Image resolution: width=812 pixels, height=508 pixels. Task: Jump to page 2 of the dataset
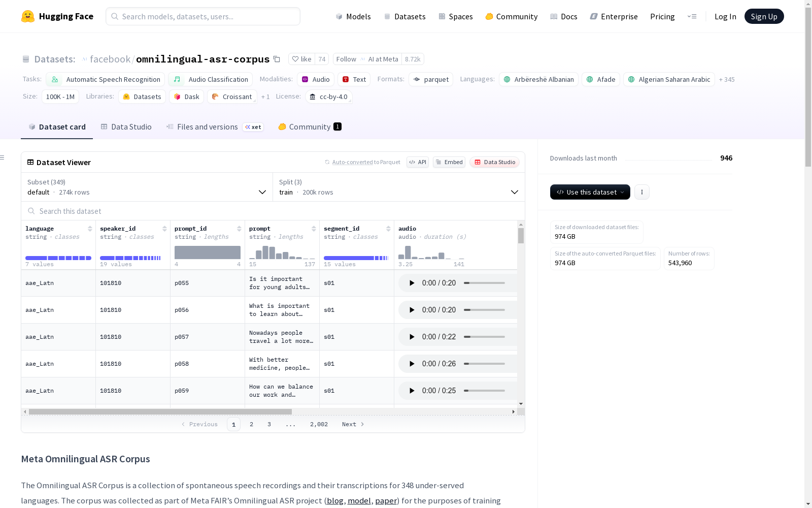pos(251,424)
